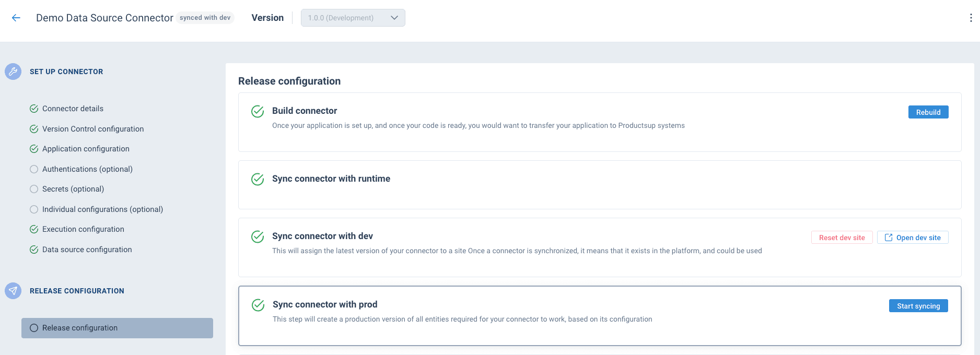Select the Secrets (optional) step circle
Image resolution: width=980 pixels, height=355 pixels.
34,189
